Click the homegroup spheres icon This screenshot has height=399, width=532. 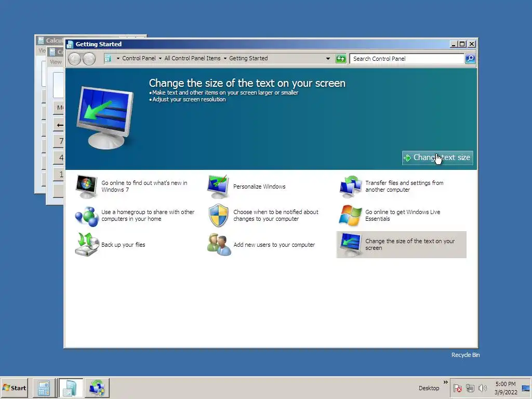[87, 216]
